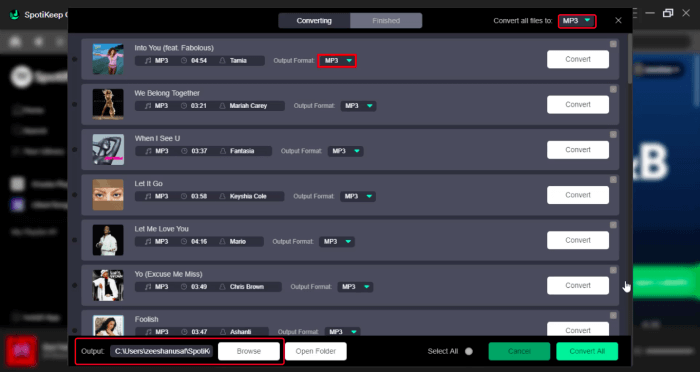Viewport: 700px width, 372px height.
Task: Open output format dropdown for Let It Go
Action: [358, 196]
